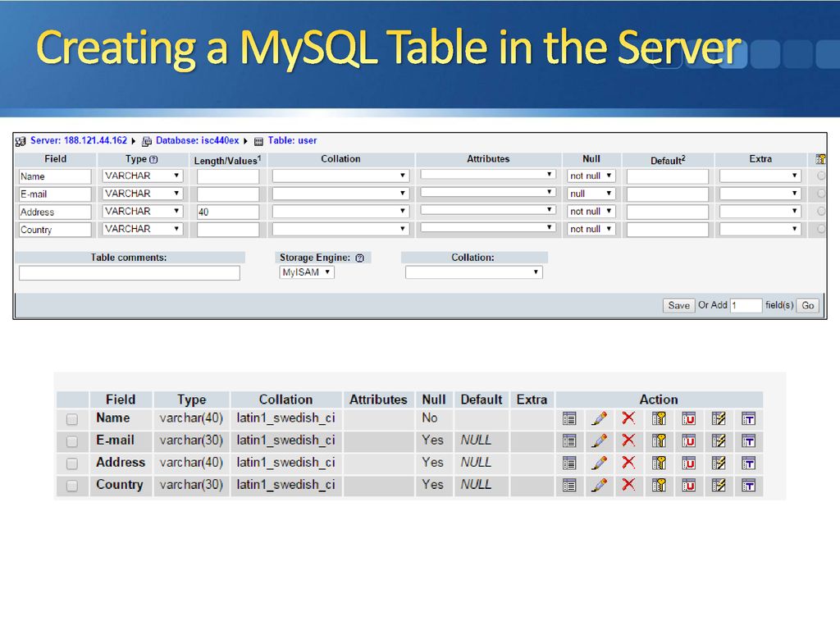Add unique index icon in Address row
Screen dimensions: 840x630
(688, 463)
